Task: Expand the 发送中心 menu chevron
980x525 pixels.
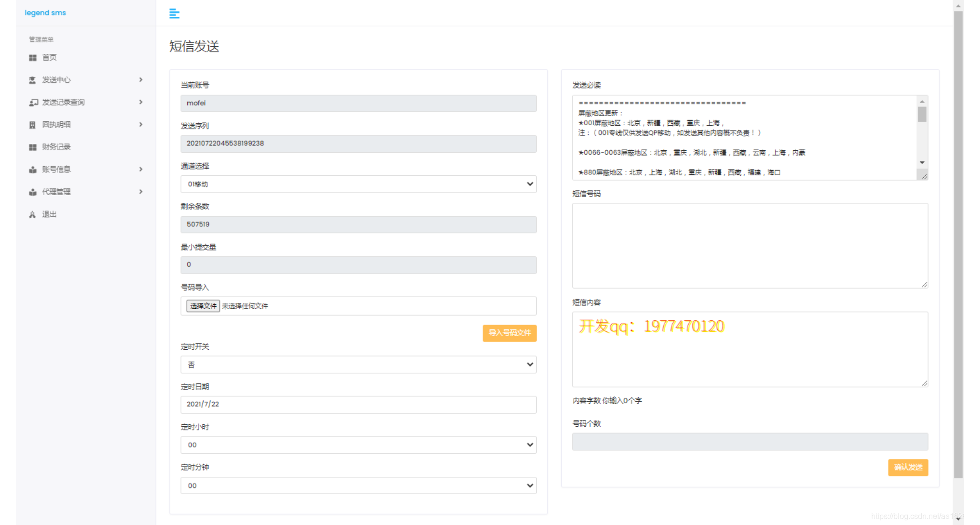Action: click(x=141, y=80)
